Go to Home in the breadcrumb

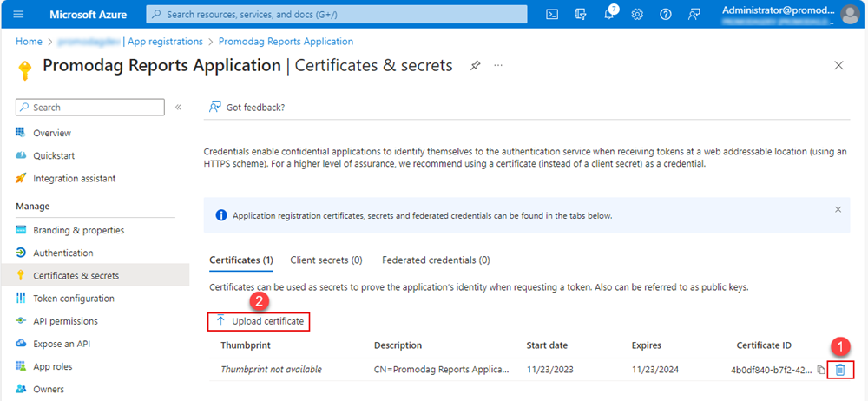(29, 42)
